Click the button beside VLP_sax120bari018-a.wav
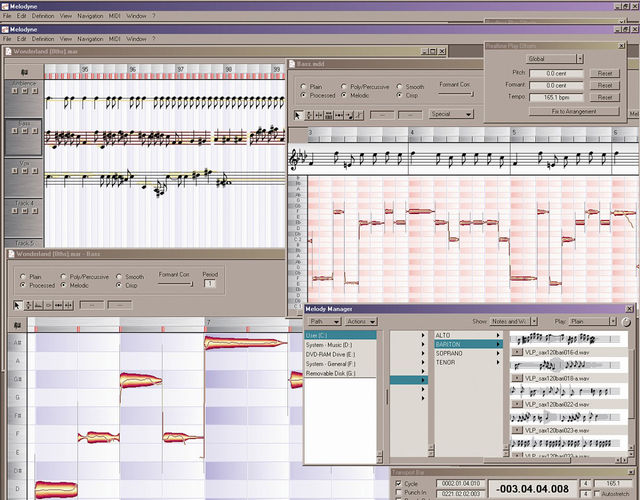 point(517,378)
